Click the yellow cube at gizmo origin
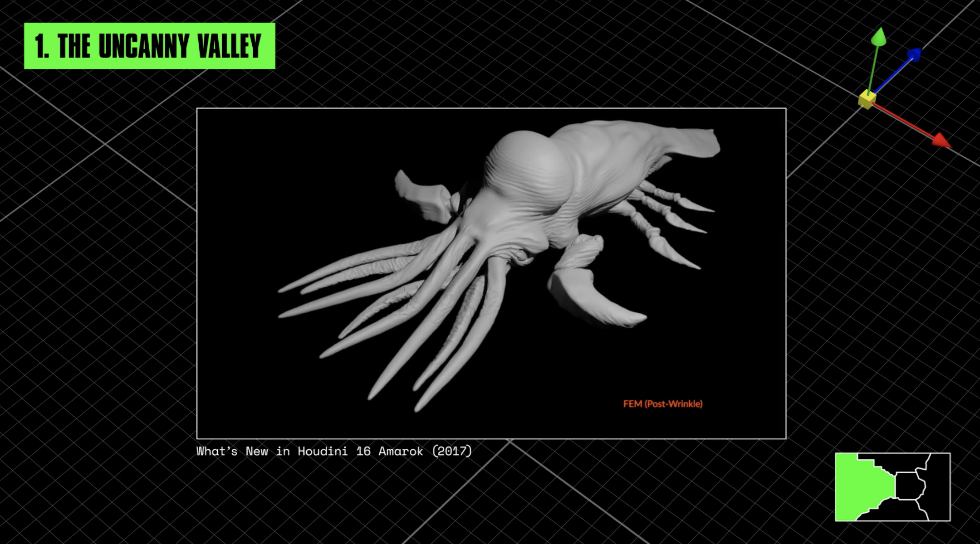 pos(867,100)
